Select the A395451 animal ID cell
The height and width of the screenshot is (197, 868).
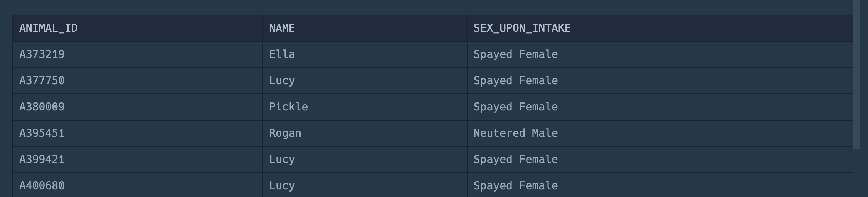pyautogui.click(x=138, y=133)
